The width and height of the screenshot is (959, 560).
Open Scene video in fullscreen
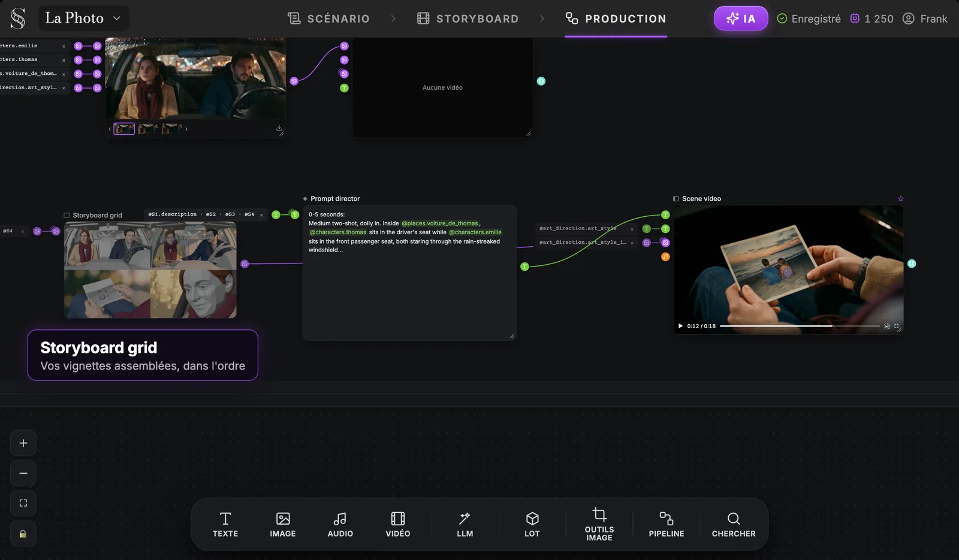coord(897,326)
